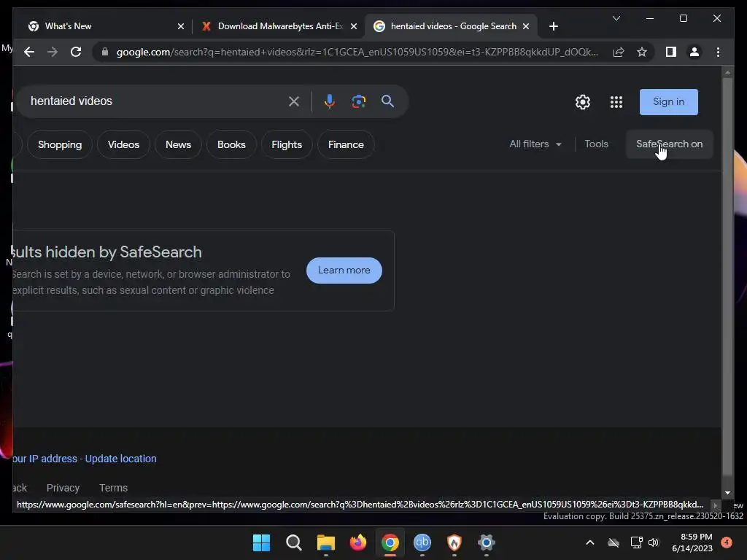Click Learn more about SafeSearch
This screenshot has height=560, width=747.
coord(344,271)
